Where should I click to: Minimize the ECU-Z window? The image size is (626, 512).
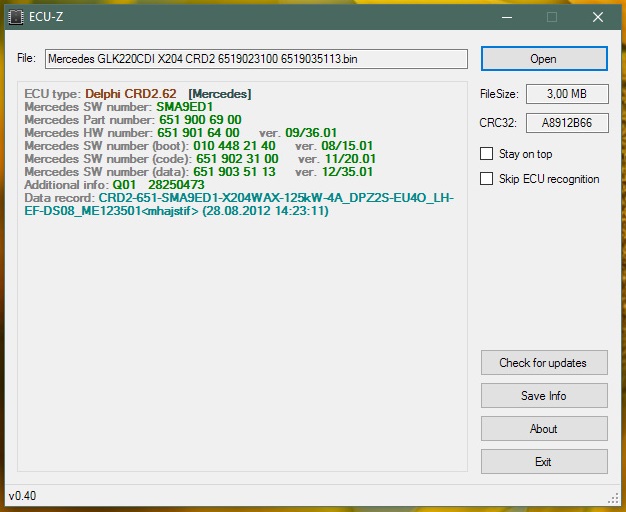507,17
